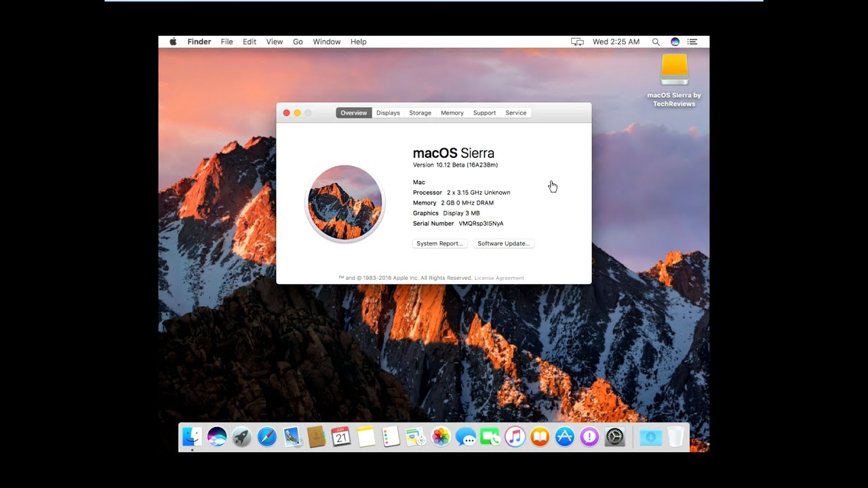
Task: Open the Edit menu
Action: (250, 42)
